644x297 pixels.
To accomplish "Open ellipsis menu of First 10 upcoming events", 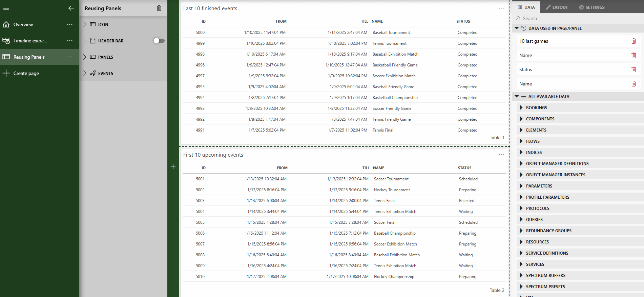I will click(501, 155).
